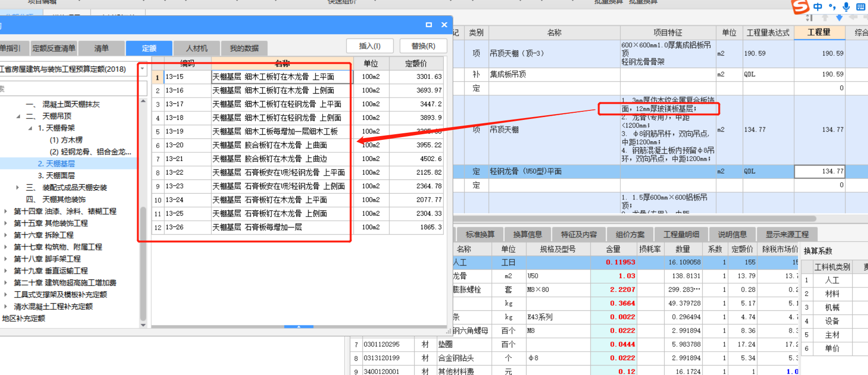The image size is (868, 375).
Task: Expand 清水混凝土工程补充定额
Action: pos(5,306)
